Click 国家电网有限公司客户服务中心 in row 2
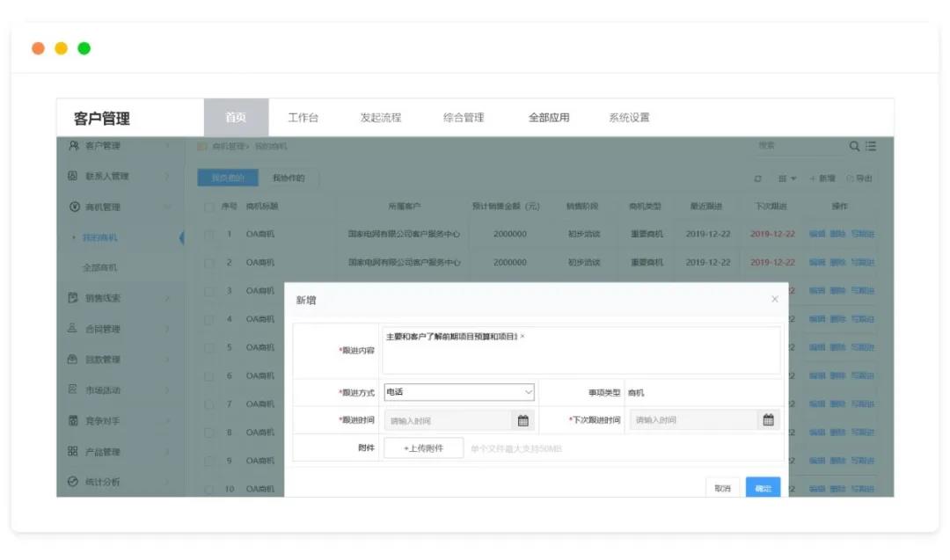This screenshot has height=560, width=950. click(404, 263)
